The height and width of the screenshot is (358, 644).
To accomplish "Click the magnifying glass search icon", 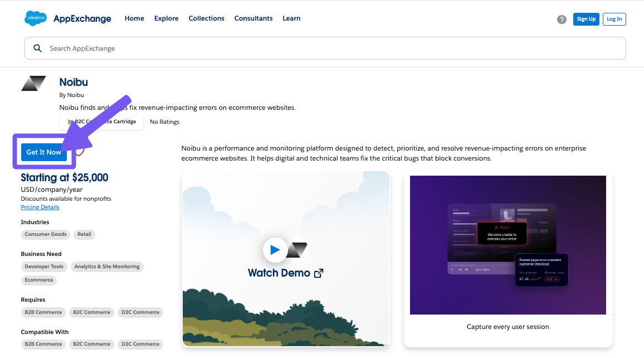I will (x=38, y=49).
